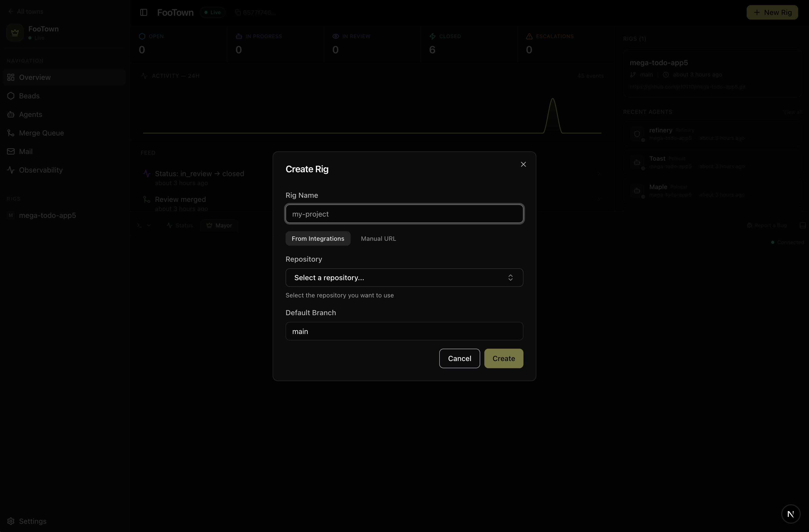This screenshot has height=532, width=809.
Task: Expand the Review merged feed row chevron
Action: [x=599, y=200]
